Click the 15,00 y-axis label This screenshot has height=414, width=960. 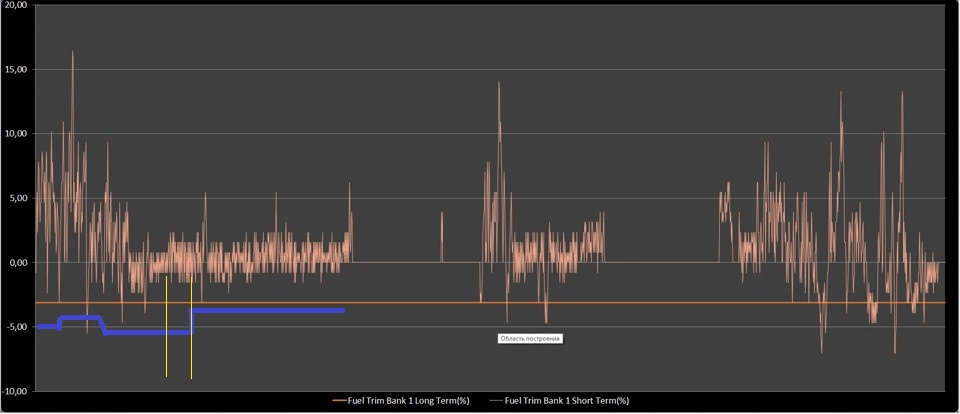pyautogui.click(x=14, y=70)
